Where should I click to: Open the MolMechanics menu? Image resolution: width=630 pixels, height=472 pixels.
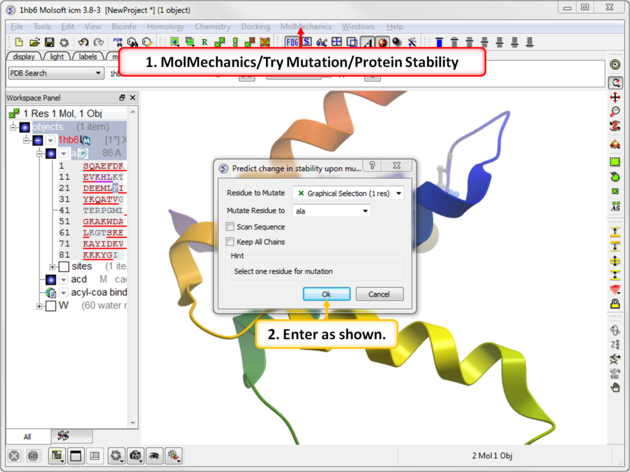(x=306, y=27)
